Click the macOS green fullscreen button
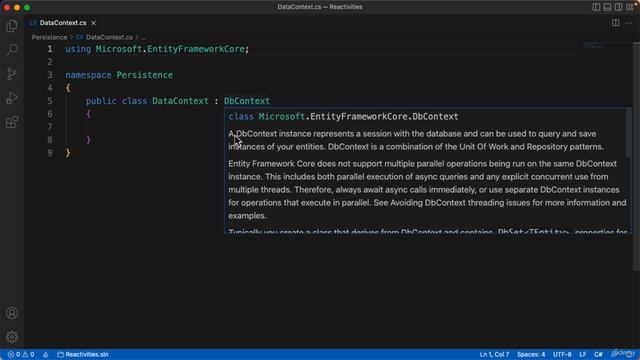640x360 pixels. click(x=27, y=7)
